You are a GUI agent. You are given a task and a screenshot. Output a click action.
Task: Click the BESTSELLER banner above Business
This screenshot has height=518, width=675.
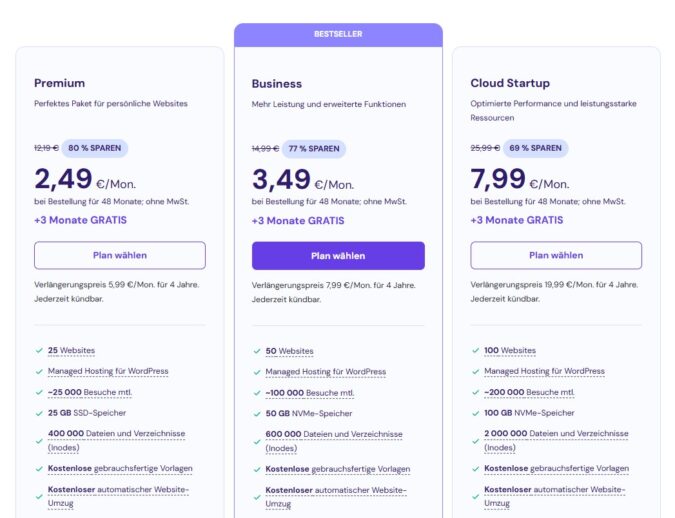click(338, 34)
